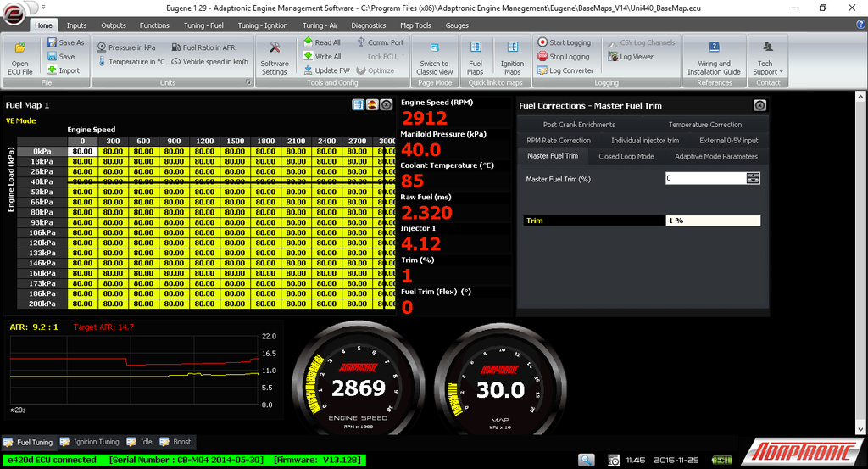Open Fuel Maps quick link
Screen dimensions: 868x469
[x=475, y=59]
